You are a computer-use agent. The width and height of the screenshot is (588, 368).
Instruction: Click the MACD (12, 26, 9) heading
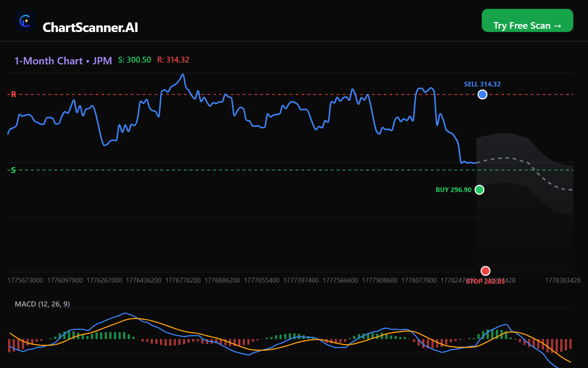42,304
